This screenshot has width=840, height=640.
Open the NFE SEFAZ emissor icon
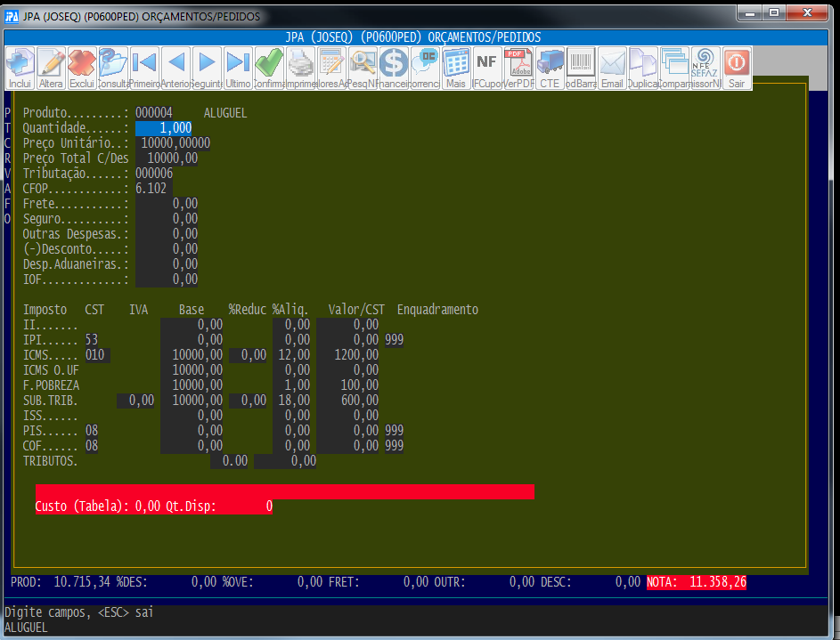click(705, 68)
